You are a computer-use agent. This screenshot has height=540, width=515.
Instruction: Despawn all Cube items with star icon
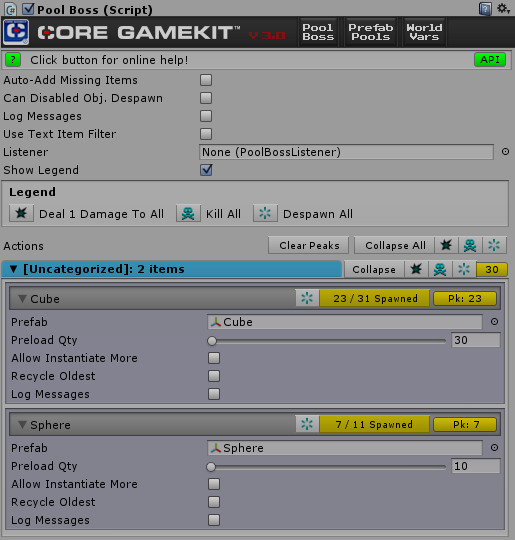pos(307,298)
